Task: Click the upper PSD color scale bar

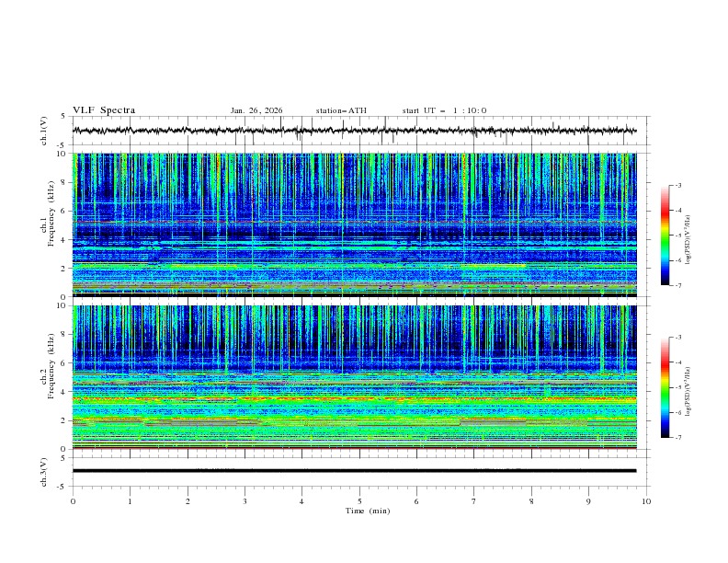Action: click(665, 236)
